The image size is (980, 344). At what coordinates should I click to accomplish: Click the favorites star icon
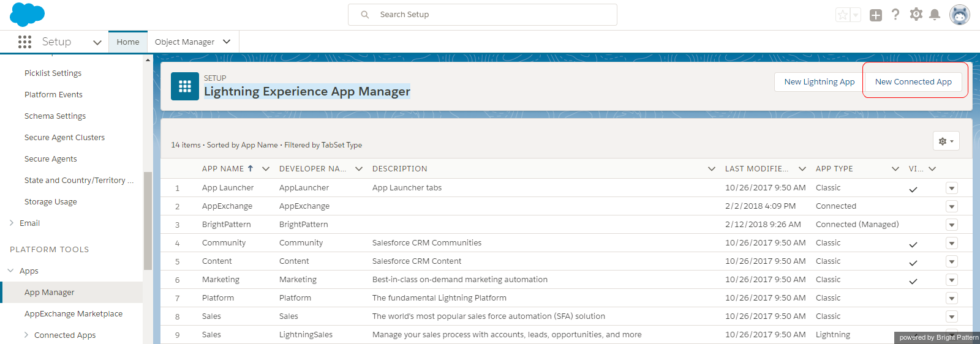pos(843,15)
